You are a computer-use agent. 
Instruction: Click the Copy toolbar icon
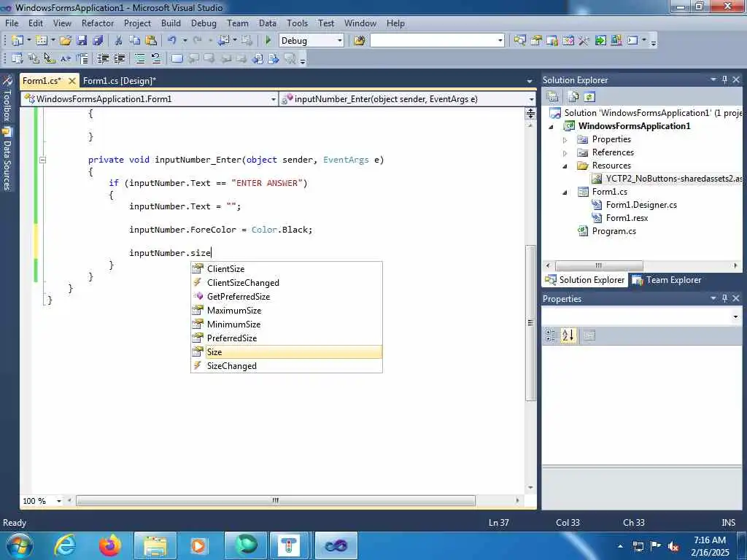pyautogui.click(x=135, y=41)
